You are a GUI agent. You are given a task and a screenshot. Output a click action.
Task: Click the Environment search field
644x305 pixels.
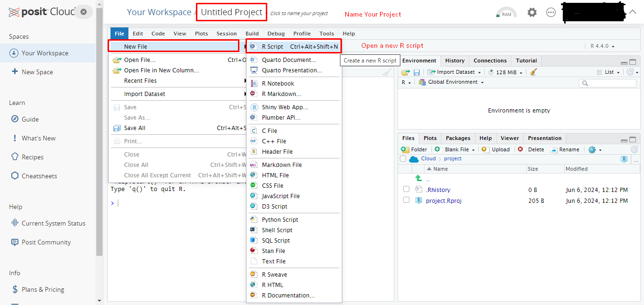click(608, 83)
